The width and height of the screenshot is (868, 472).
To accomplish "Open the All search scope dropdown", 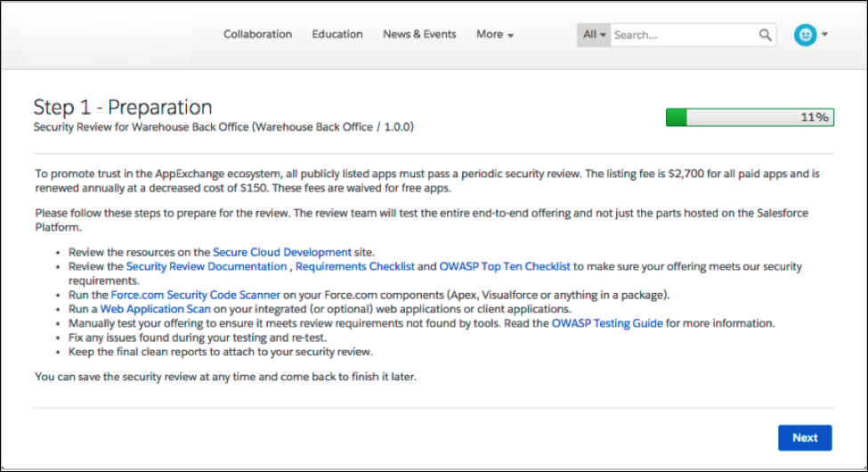I will coord(594,35).
